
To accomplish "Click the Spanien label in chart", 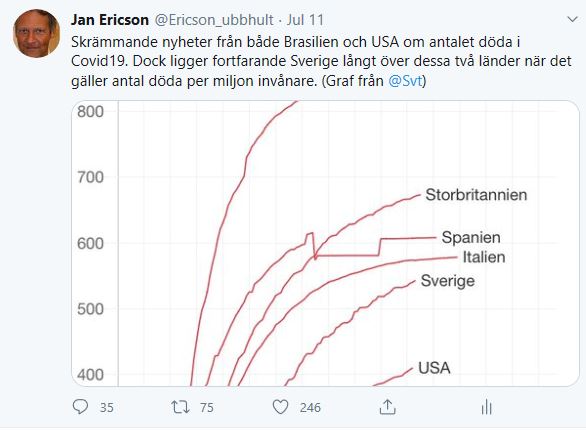I will (471, 237).
